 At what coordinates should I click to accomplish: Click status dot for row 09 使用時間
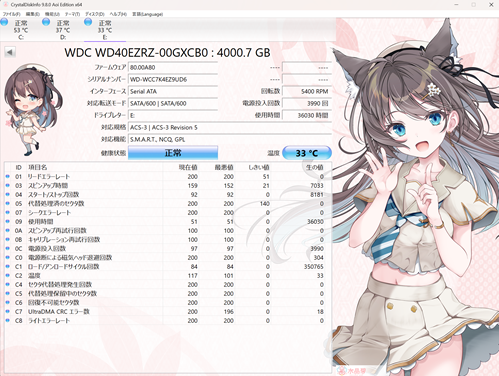click(8, 221)
